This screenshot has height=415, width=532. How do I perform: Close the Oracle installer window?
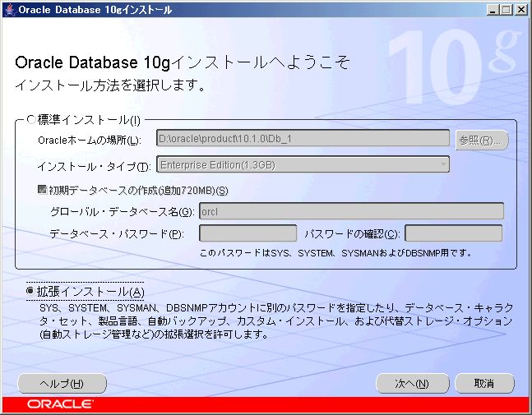point(520,10)
